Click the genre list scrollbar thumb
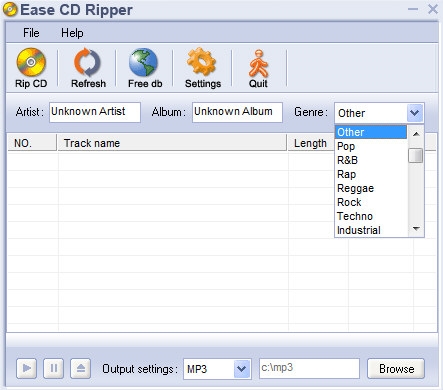Image resolution: width=443 pixels, height=390 pixels. (x=416, y=155)
